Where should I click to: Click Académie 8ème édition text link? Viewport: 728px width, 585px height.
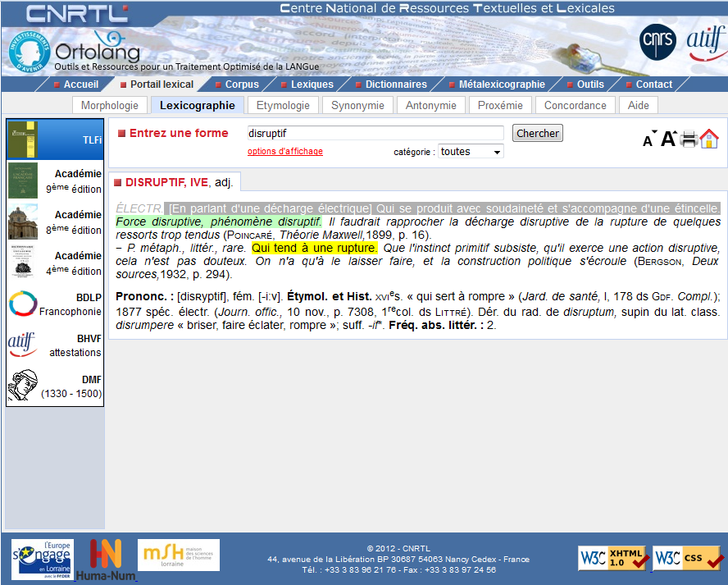tap(75, 222)
